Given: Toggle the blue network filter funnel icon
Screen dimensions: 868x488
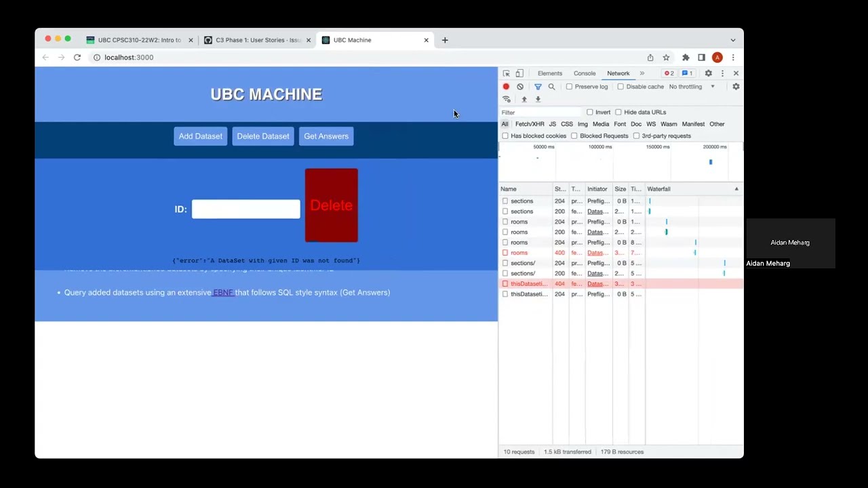Looking at the screenshot, I should 538,87.
